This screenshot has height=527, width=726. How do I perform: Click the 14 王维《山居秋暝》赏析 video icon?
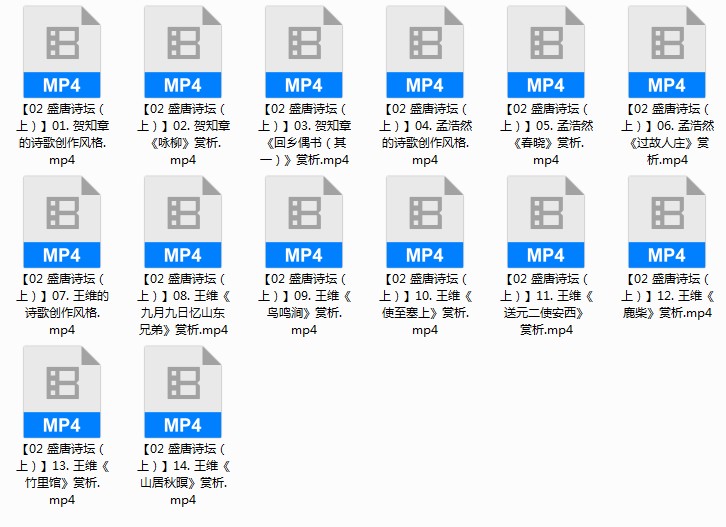tap(183, 391)
